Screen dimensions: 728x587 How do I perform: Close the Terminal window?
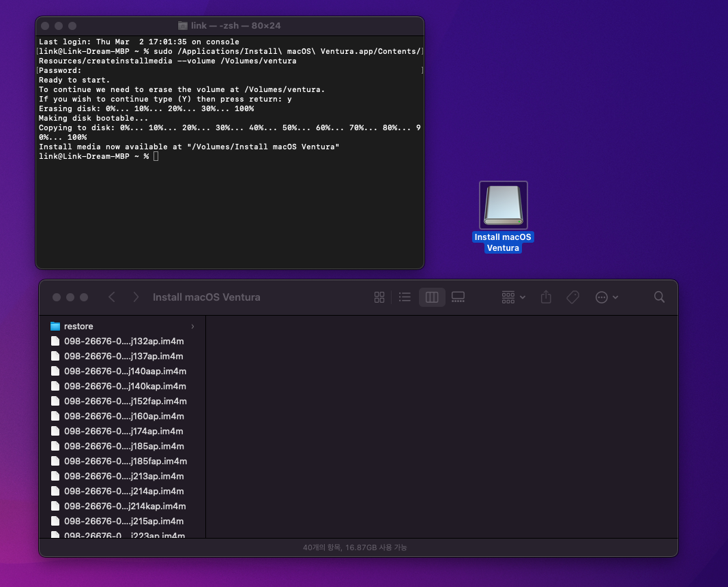pos(45,26)
